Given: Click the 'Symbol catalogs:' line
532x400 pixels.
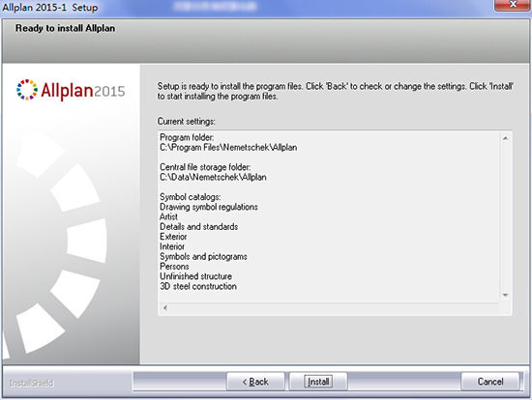Looking at the screenshot, I should (x=191, y=197).
